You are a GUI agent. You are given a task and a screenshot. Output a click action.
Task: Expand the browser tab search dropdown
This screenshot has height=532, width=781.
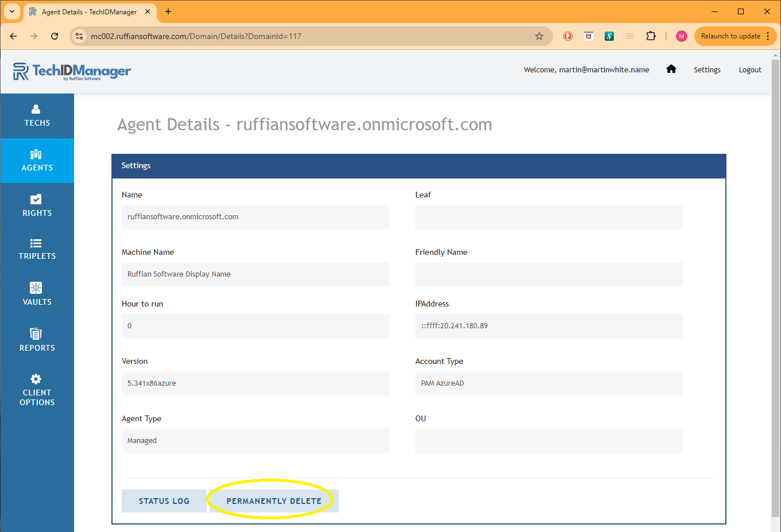pos(11,11)
